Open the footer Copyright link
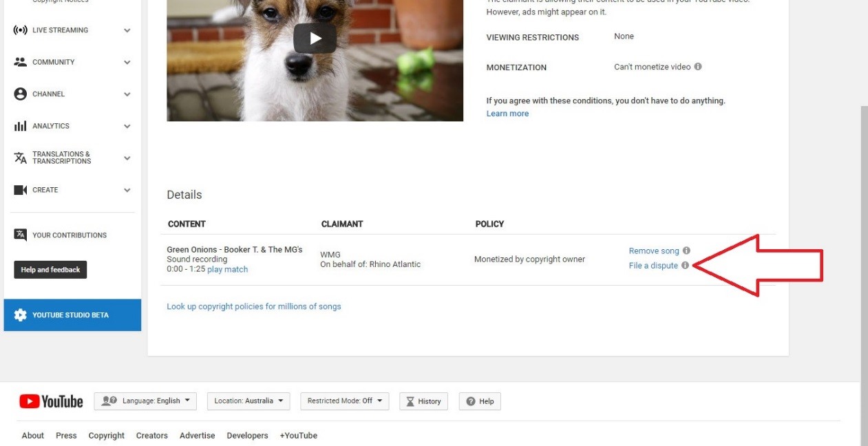 107,436
